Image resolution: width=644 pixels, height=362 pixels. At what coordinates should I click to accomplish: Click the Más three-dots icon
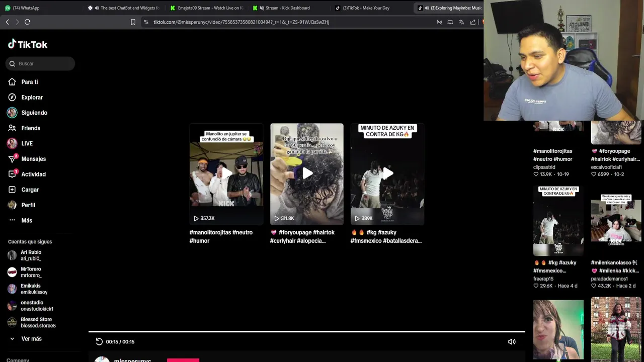pyautogui.click(x=12, y=220)
